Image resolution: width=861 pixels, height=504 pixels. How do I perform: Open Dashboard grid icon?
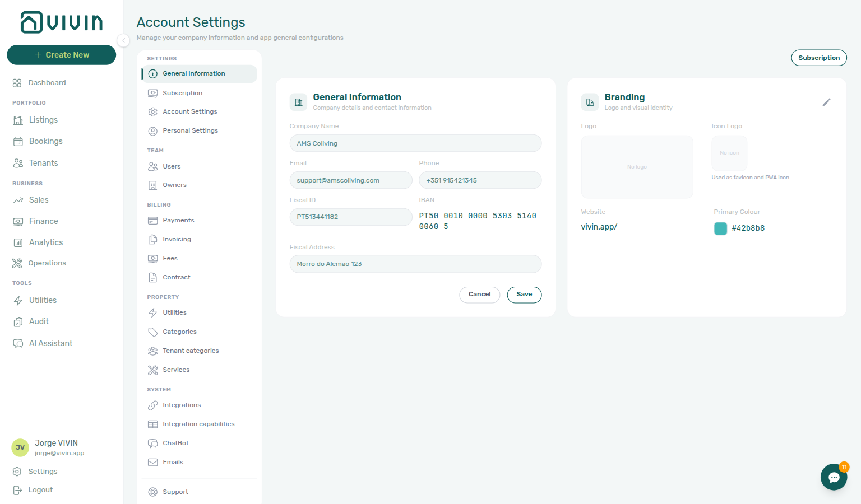17,83
